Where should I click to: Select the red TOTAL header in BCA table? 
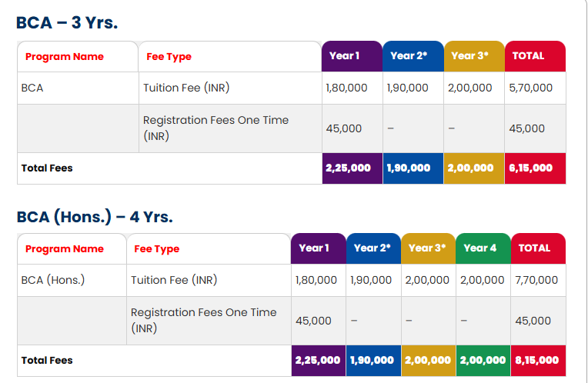[535, 56]
